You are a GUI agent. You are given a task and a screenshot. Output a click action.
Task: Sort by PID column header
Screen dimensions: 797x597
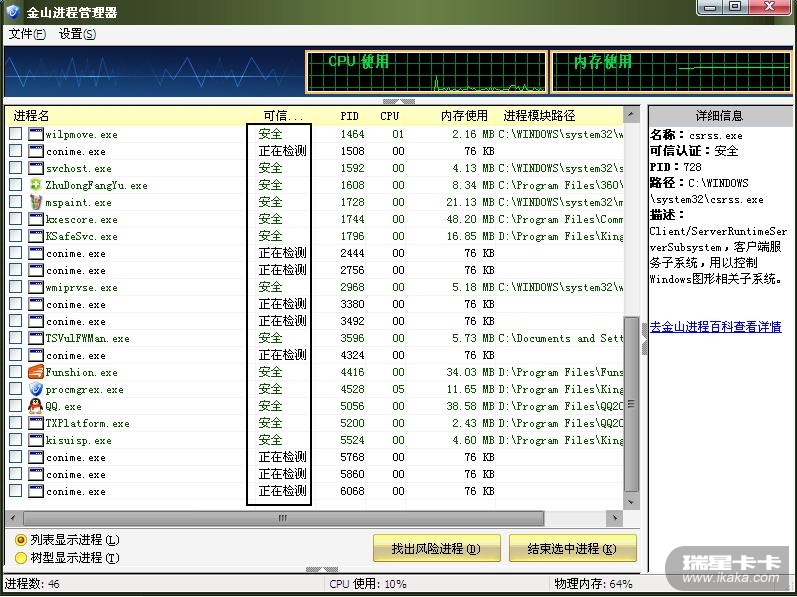[349, 116]
